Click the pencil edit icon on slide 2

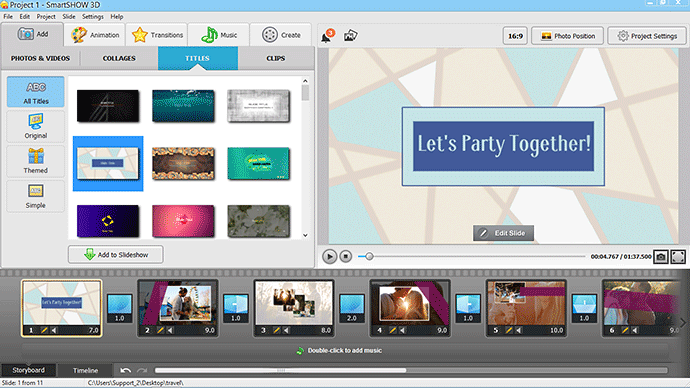[160, 330]
